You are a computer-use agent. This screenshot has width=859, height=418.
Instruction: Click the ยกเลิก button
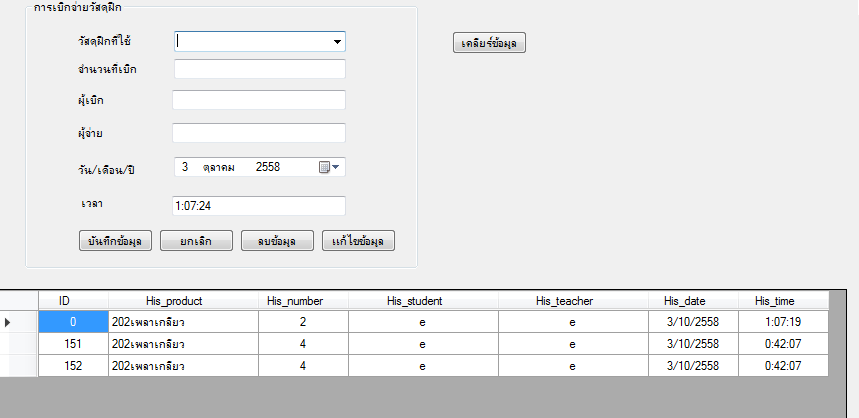coord(196,241)
